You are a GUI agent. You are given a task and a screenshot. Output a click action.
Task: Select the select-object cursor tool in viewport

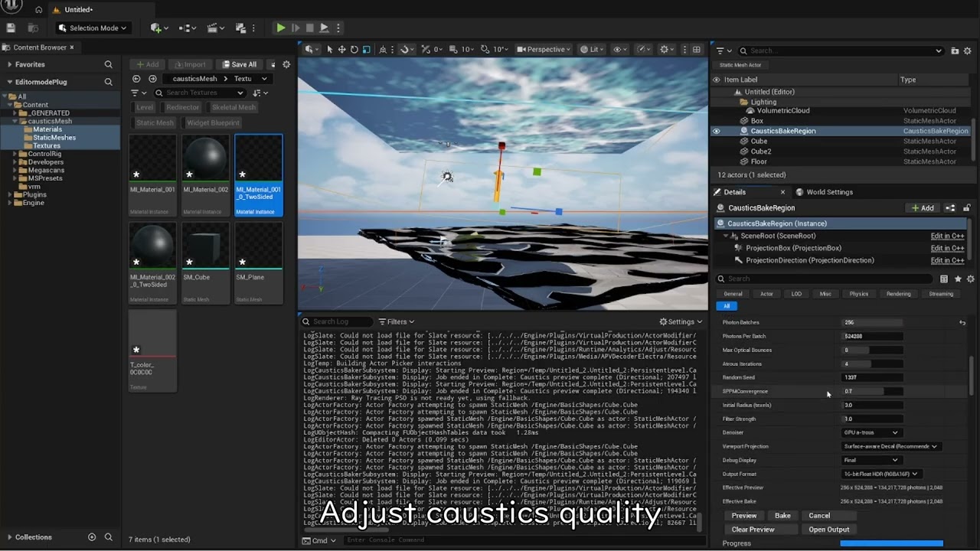pyautogui.click(x=330, y=50)
